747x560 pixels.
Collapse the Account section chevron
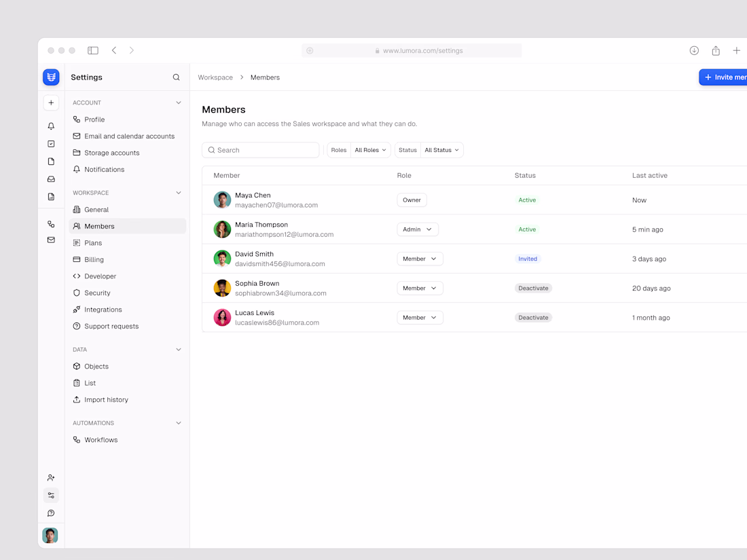click(x=179, y=103)
